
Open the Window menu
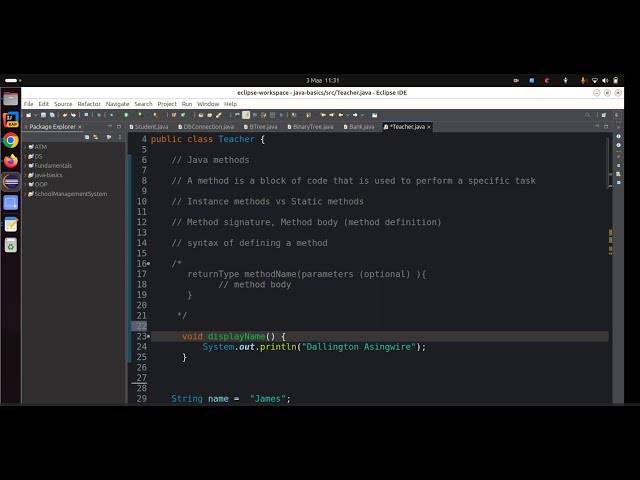[208, 104]
